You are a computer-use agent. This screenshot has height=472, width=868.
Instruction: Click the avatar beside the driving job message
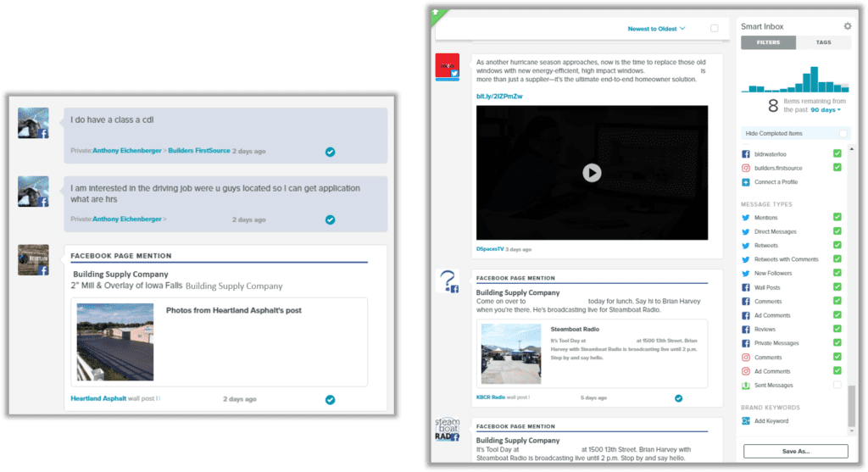click(33, 192)
